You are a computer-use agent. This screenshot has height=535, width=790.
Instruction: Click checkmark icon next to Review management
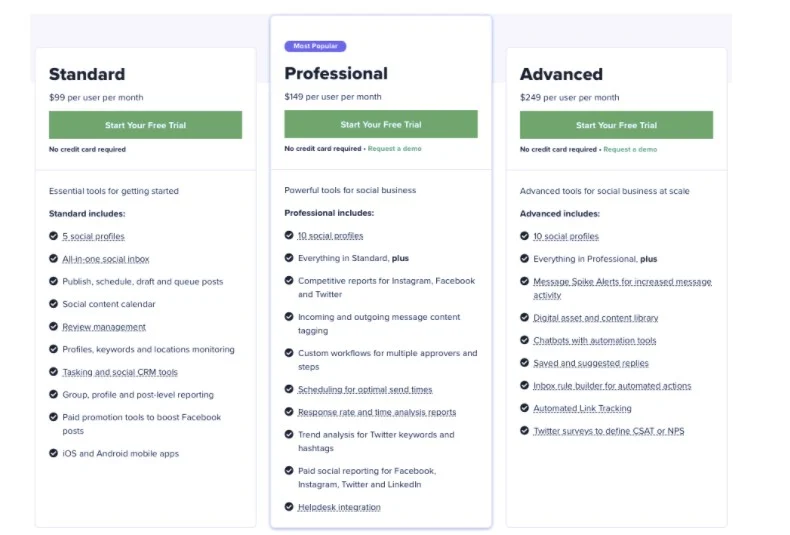coord(53,327)
